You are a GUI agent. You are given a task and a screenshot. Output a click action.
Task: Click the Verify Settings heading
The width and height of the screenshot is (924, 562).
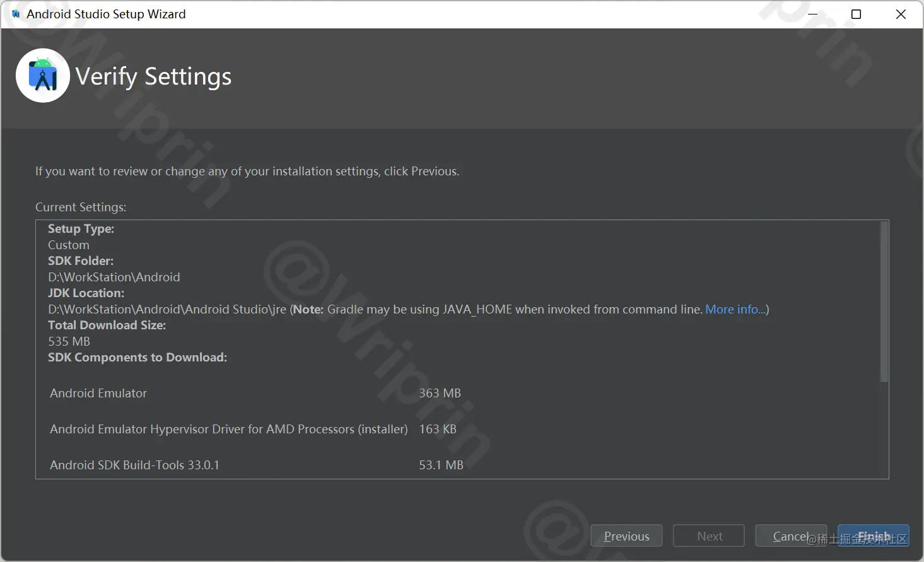click(153, 77)
